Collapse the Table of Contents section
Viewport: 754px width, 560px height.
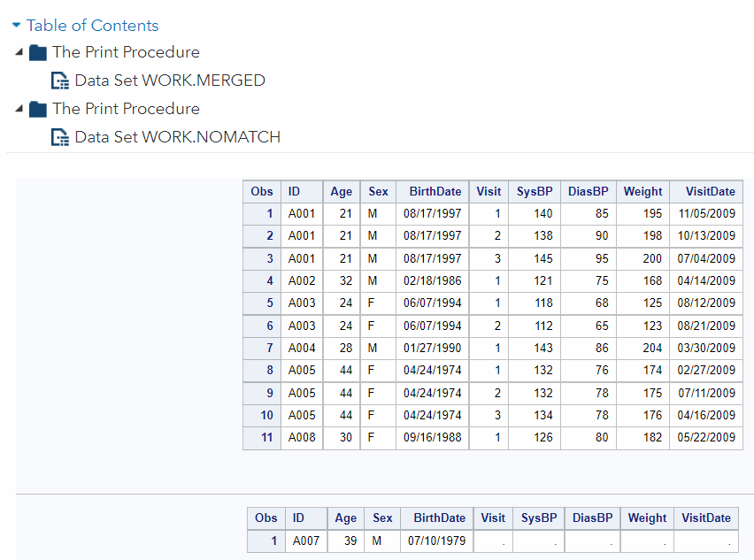pyautogui.click(x=16, y=26)
